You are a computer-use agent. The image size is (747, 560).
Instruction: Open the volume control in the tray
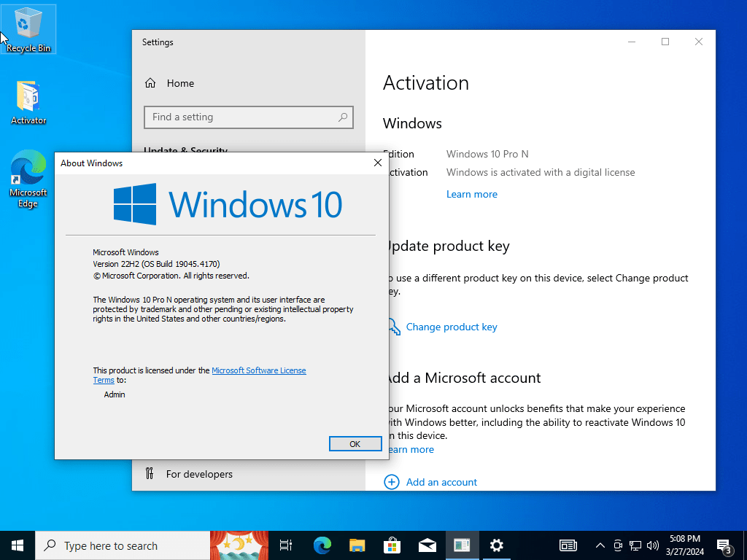[x=653, y=545]
